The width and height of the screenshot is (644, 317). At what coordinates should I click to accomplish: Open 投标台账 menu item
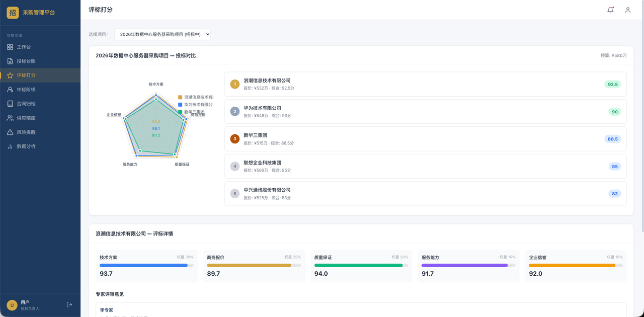coord(40,61)
